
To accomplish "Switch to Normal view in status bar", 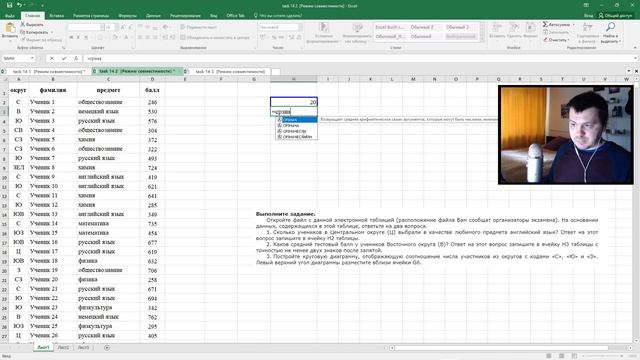I will pyautogui.click(x=549, y=356).
